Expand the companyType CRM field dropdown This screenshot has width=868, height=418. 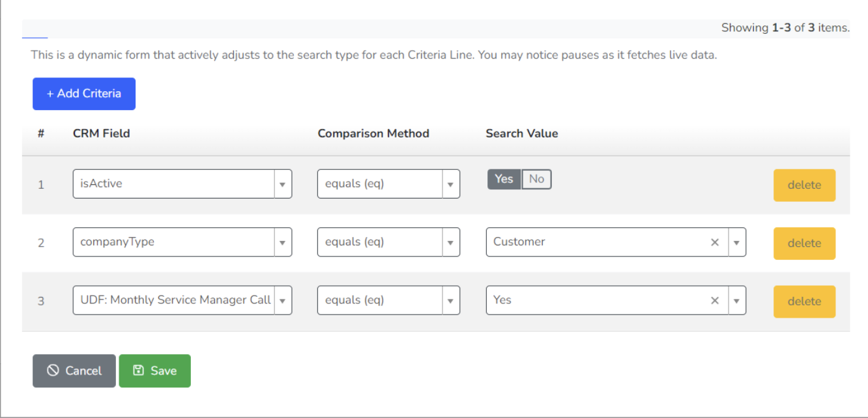coord(282,243)
